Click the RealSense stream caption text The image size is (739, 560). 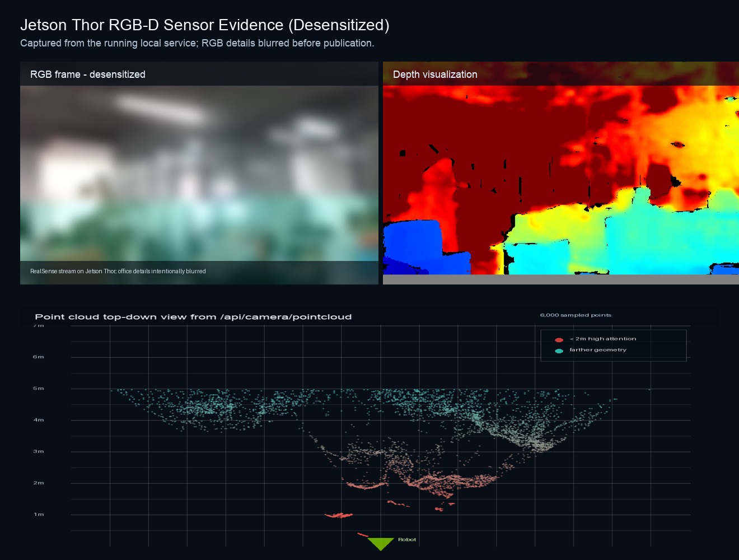click(118, 271)
